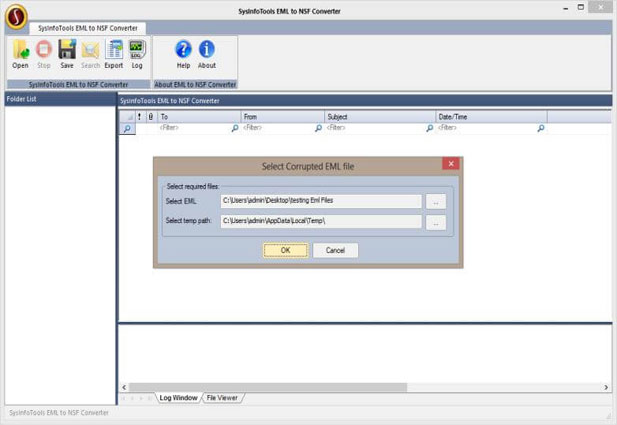Screen dimensions: 617x425
Task: Click the Stop toolbar icon
Action: [x=44, y=54]
